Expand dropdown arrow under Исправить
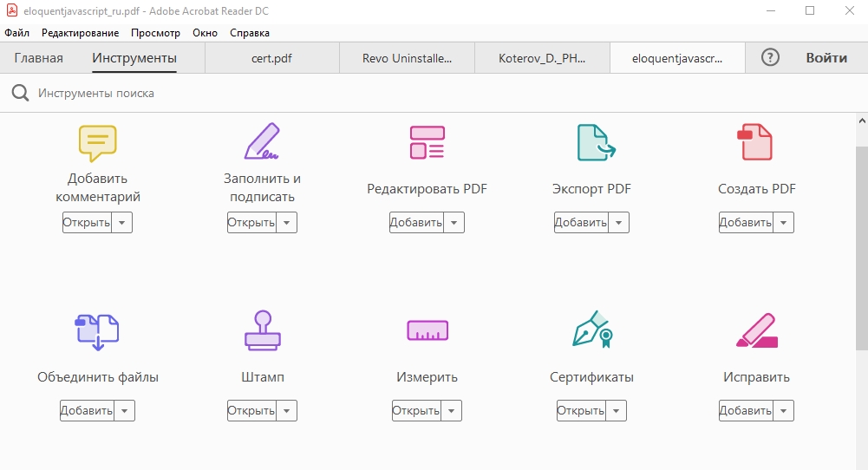This screenshot has width=868, height=470. [783, 411]
